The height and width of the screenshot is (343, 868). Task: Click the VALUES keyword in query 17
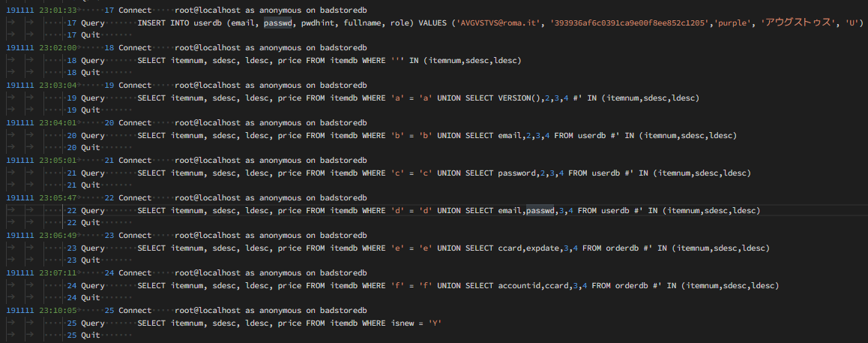tap(435, 23)
